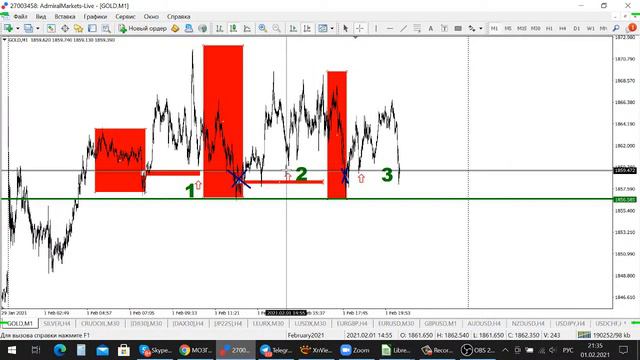Select the arrows objects icon
Screen dimensions: 640x360
472,28
